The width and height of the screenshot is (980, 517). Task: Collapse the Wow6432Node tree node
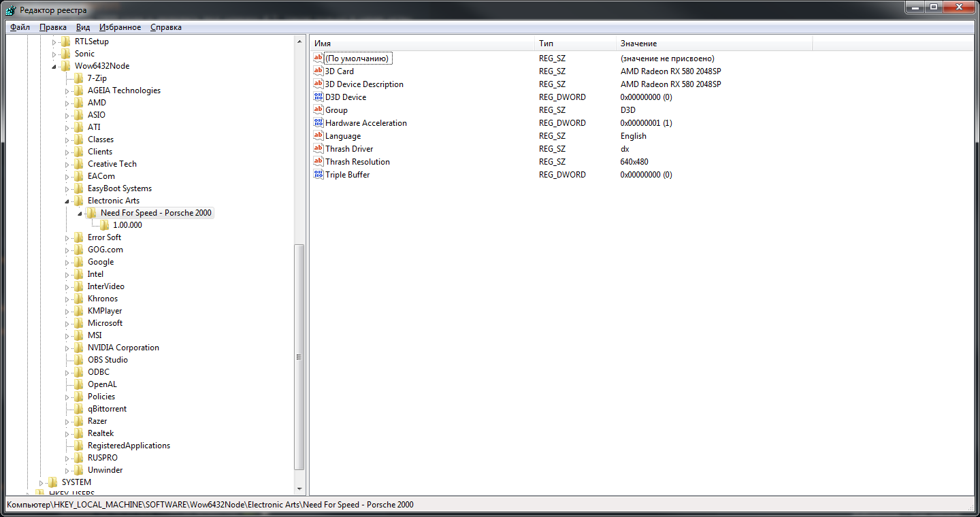click(x=54, y=67)
